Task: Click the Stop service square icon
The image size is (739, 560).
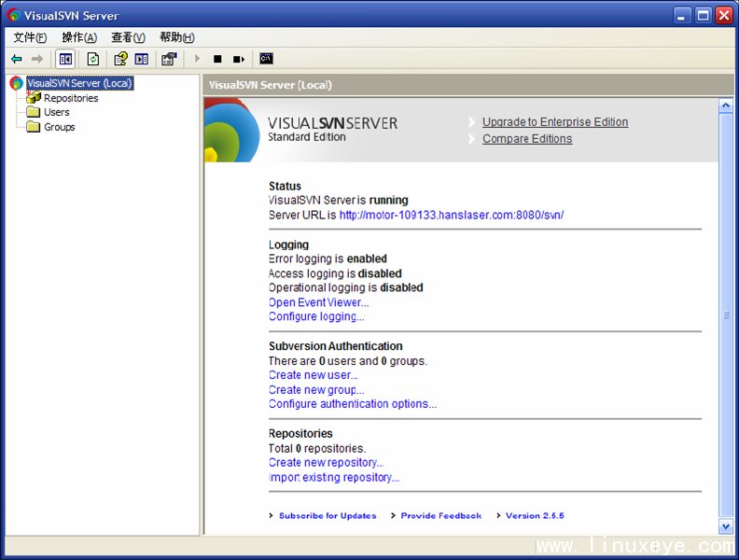Action: coord(217,59)
